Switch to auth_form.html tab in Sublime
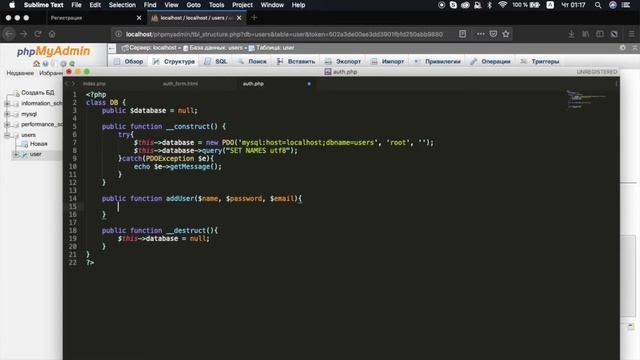 click(180, 84)
